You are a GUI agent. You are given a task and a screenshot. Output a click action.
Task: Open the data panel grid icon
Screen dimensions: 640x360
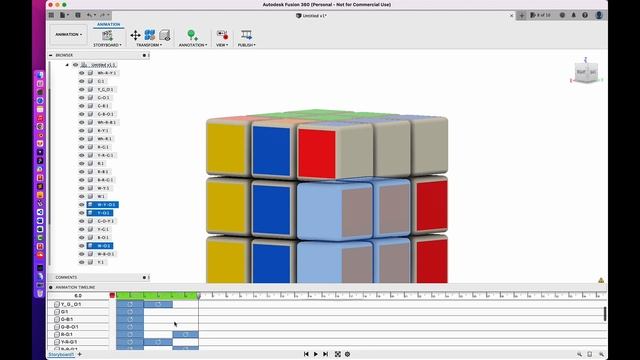click(51, 15)
